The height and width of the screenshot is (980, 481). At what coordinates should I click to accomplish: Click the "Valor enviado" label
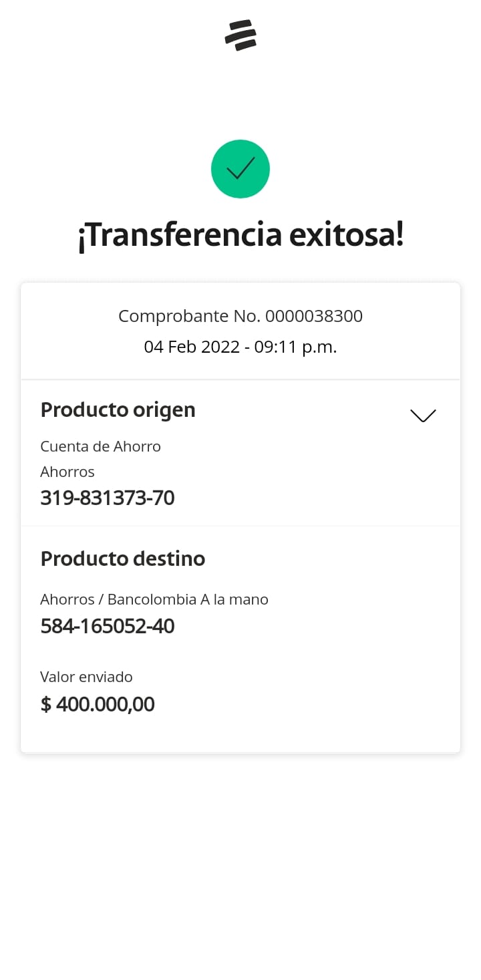click(86, 677)
